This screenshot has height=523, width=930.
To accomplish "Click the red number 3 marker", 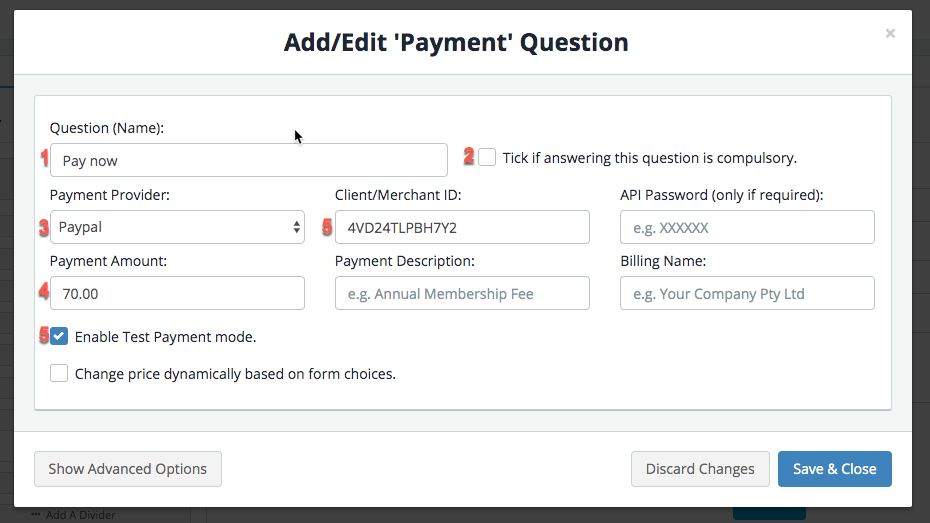I will tap(44, 228).
